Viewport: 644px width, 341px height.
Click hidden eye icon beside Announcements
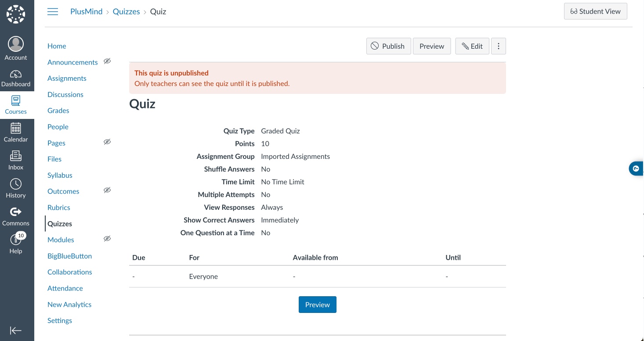(x=107, y=61)
